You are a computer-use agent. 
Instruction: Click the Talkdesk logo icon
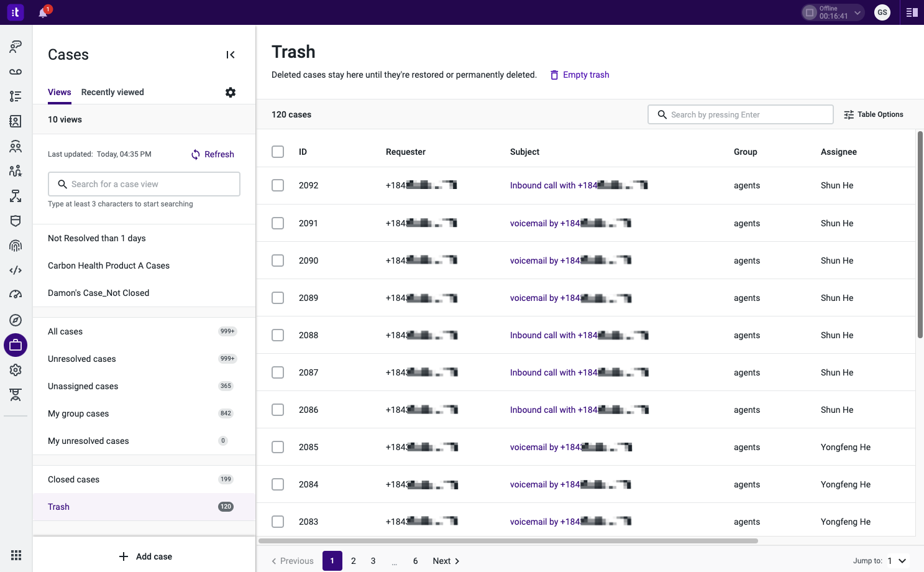point(16,12)
